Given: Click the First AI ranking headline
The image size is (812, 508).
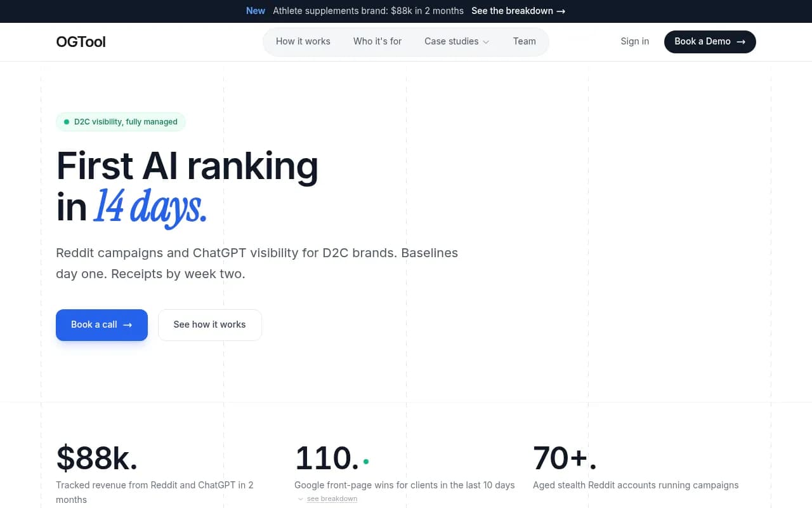Looking at the screenshot, I should 187,166.
